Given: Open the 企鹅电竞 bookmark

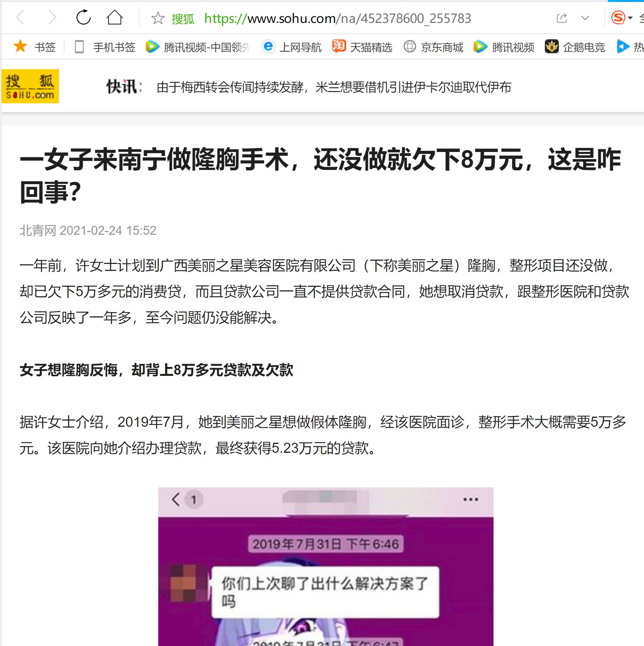Looking at the screenshot, I should pos(575,47).
